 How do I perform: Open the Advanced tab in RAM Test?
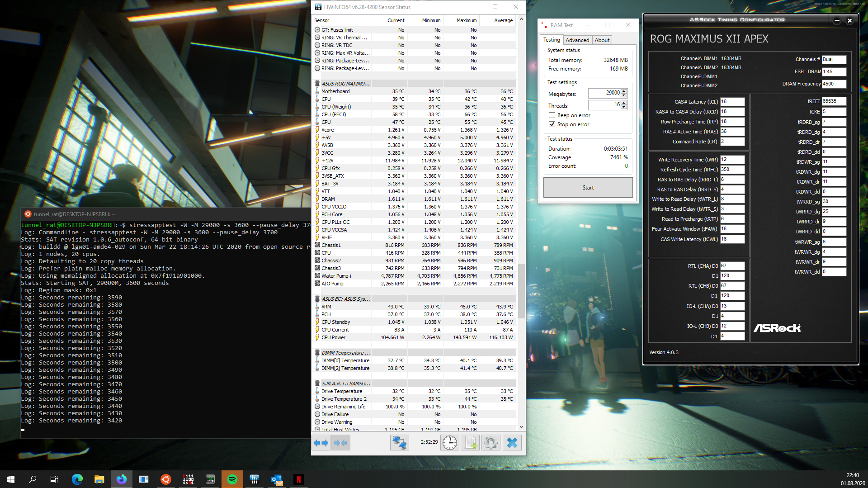click(x=577, y=40)
